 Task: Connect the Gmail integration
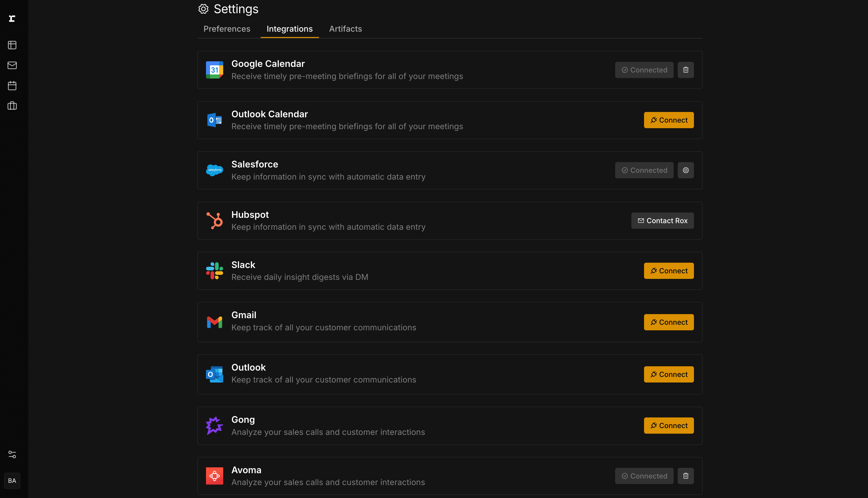[669, 322]
